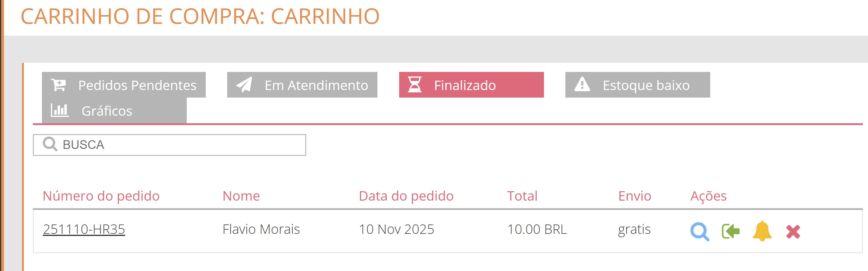The height and width of the screenshot is (271, 868).
Task: Sort orders by Data do pedido column
Action: click(406, 196)
